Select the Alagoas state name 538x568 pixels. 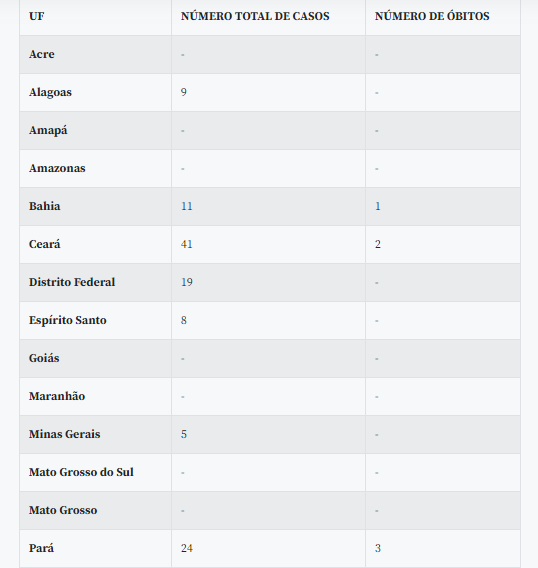[x=50, y=92]
